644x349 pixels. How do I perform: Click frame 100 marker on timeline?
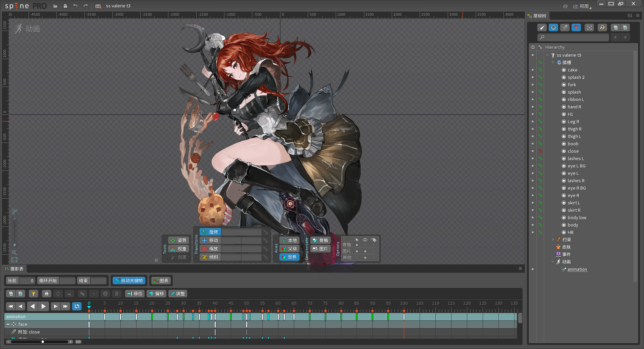[x=404, y=303]
